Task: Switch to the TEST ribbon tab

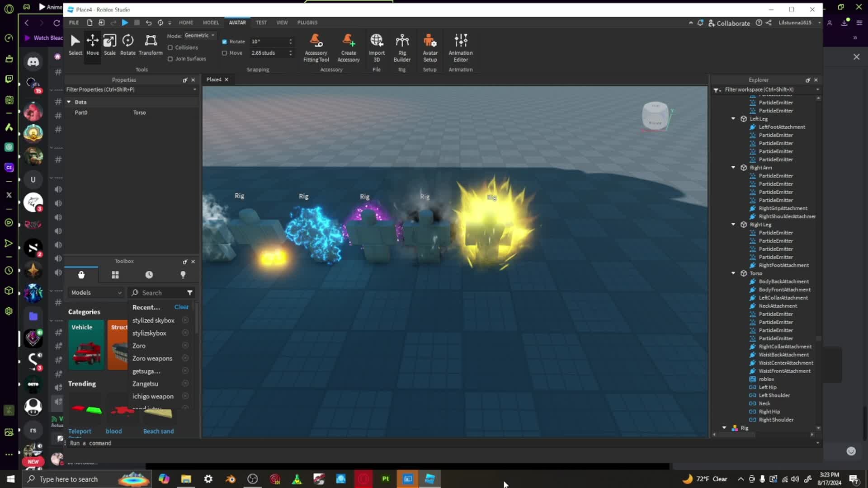Action: 261,22
